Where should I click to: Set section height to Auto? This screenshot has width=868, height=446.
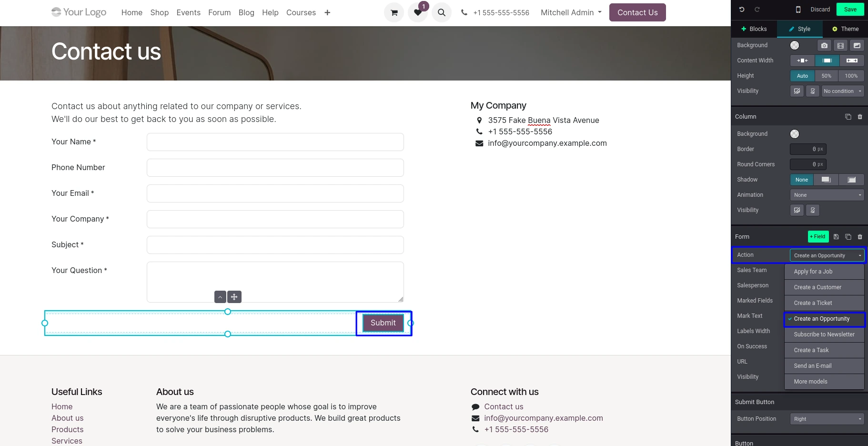(802, 76)
